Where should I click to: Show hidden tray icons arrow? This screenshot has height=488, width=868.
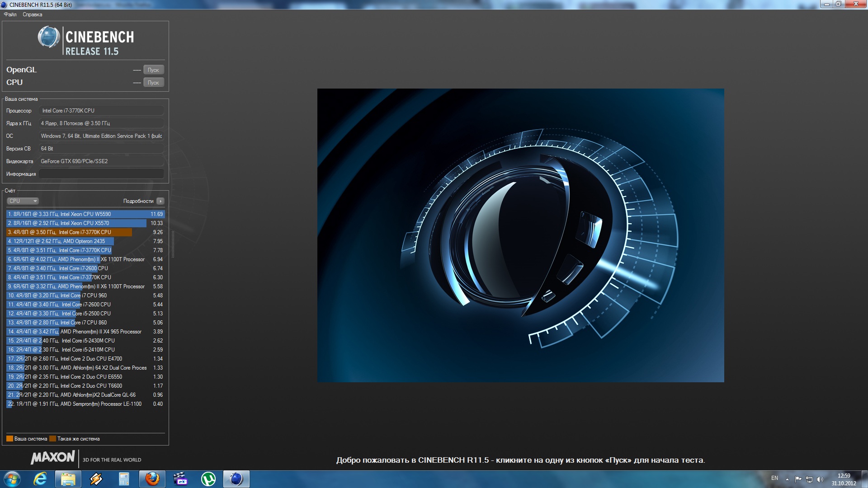coord(787,479)
